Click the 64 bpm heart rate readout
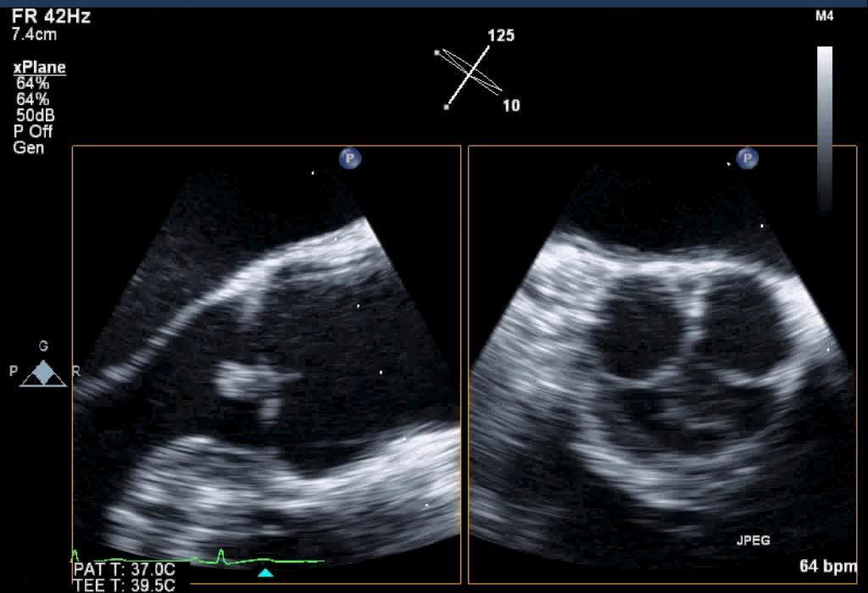868x593 pixels. click(827, 565)
